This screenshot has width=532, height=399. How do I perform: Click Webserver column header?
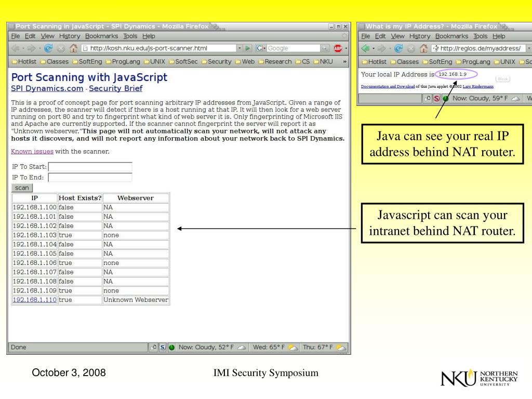tap(136, 198)
